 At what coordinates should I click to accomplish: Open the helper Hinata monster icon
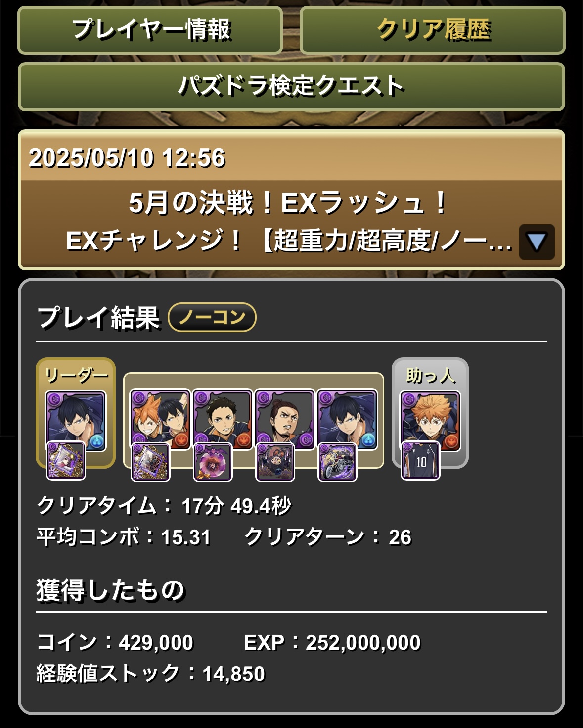(x=430, y=421)
